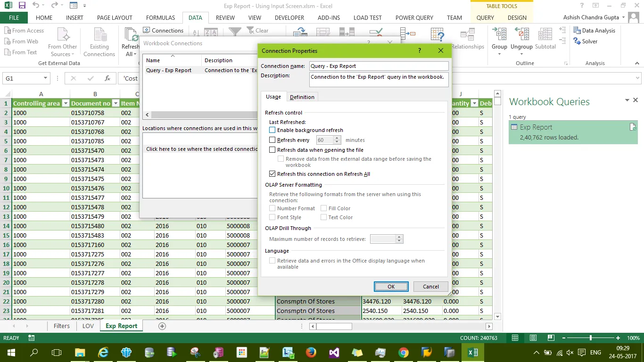Import data From Access
Image resolution: width=644 pixels, height=362 pixels.
pyautogui.click(x=24, y=31)
